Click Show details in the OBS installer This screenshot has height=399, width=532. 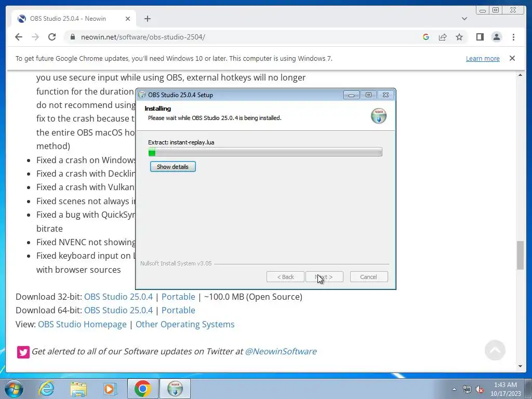pyautogui.click(x=172, y=167)
